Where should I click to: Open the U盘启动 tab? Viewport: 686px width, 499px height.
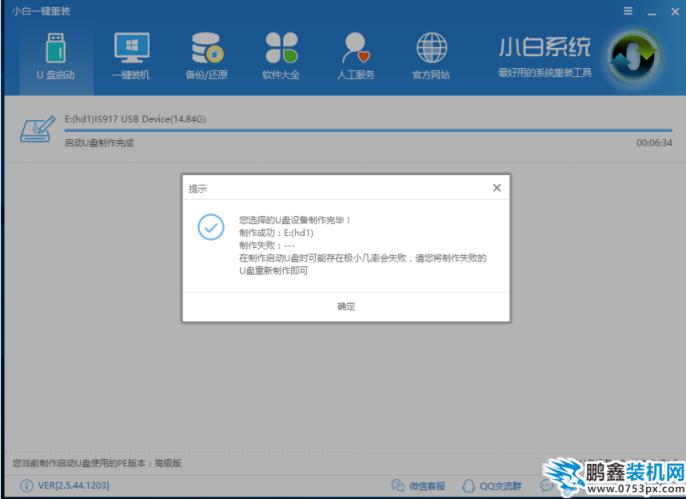56,57
